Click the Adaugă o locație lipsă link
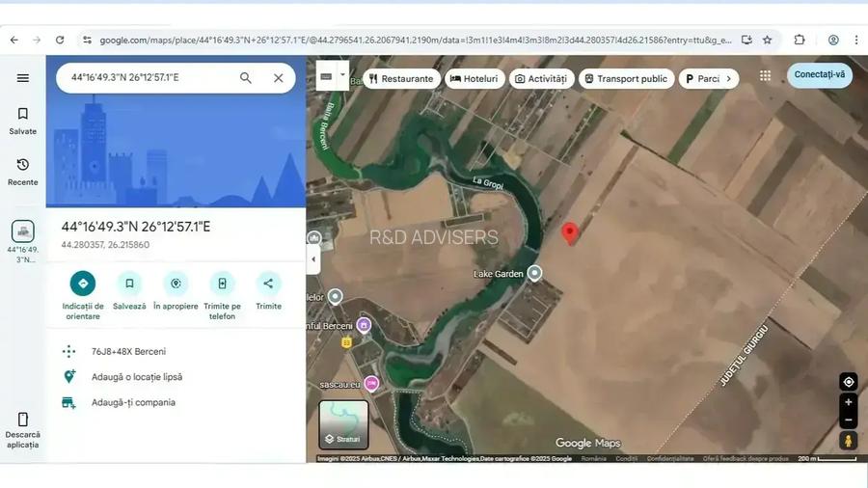The image size is (868, 488). click(136, 377)
